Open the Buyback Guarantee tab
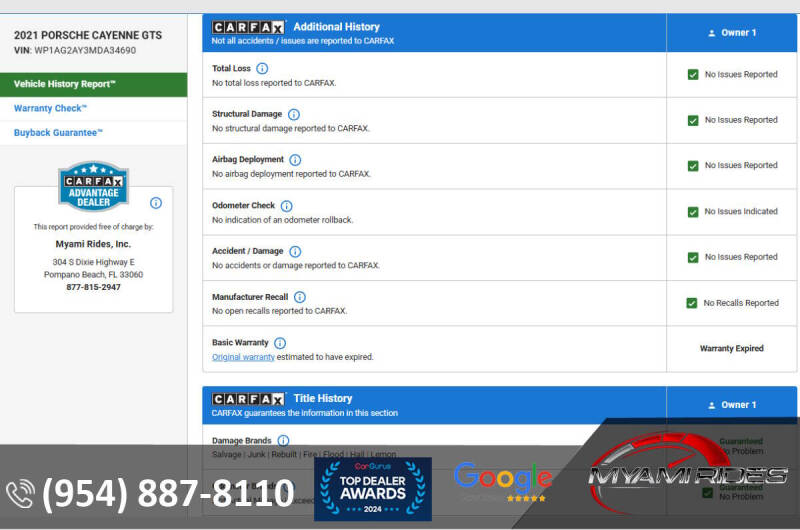The height and width of the screenshot is (530, 800). click(58, 132)
